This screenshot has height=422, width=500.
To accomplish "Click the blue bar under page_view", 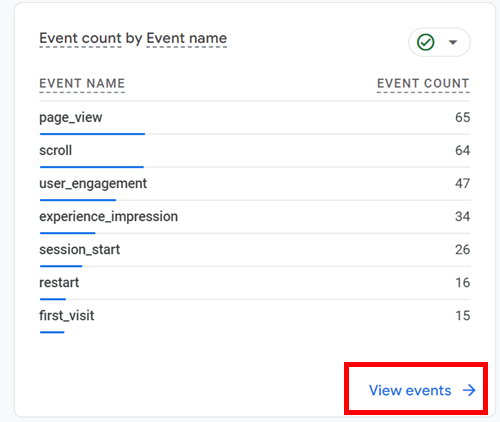I will [x=92, y=134].
